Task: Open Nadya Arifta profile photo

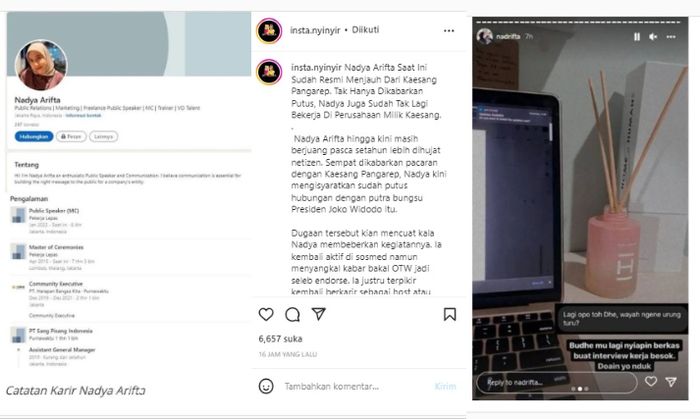Action: pos(41,65)
